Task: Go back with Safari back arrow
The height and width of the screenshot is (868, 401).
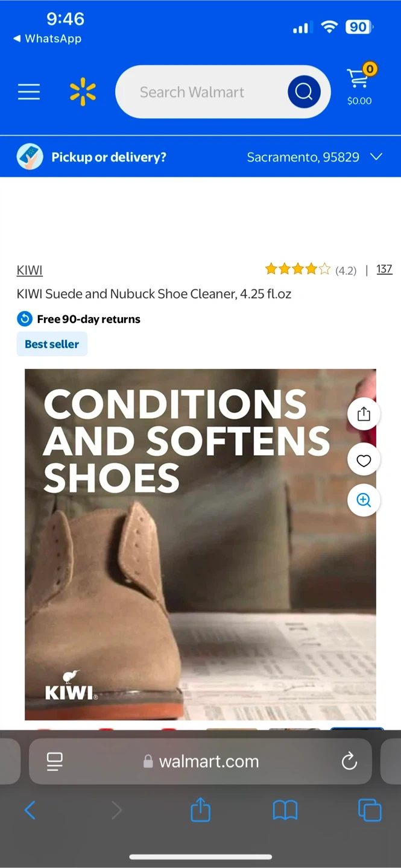Action: 30,810
